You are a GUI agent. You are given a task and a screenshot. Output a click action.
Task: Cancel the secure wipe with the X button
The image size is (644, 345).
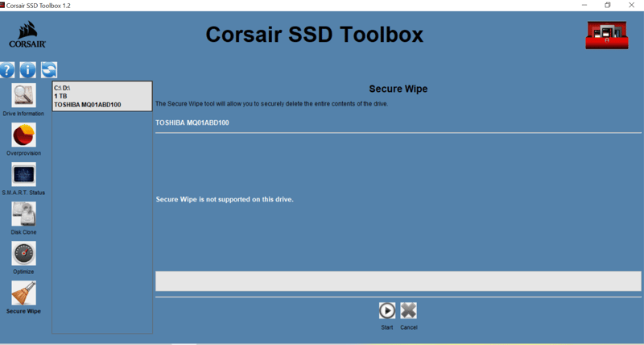coord(409,311)
